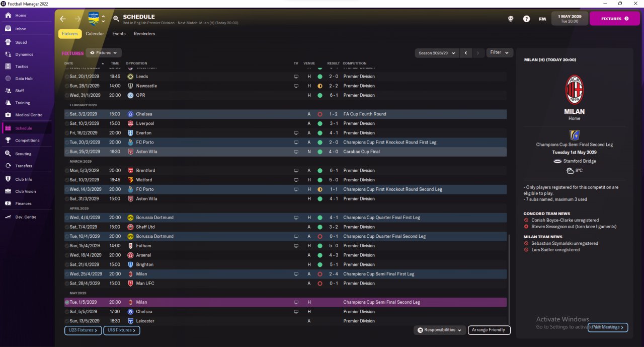This screenshot has height=347, width=644.
Task: Open the club switcher up-down arrows
Action: pos(103,19)
